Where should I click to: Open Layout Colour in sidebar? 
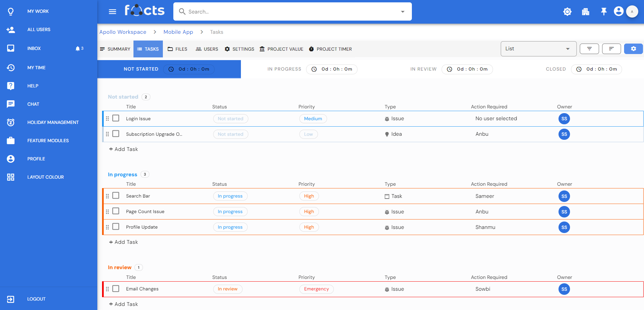click(45, 177)
